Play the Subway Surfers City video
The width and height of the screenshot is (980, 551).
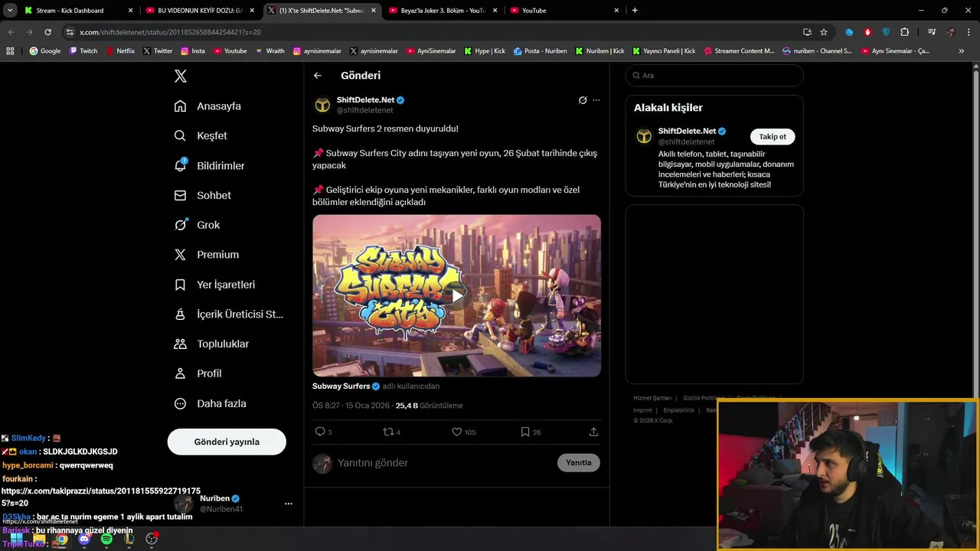456,295
